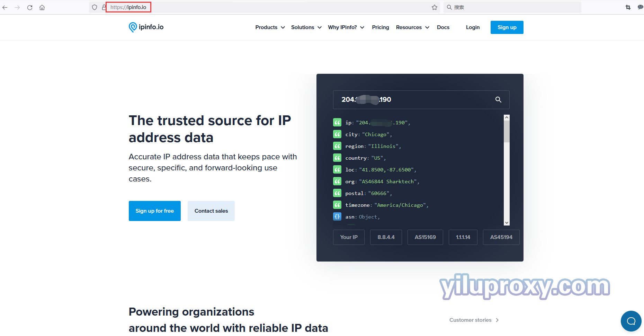Bookmark this page with the star icon
This screenshot has height=336, width=644.
click(x=435, y=7)
